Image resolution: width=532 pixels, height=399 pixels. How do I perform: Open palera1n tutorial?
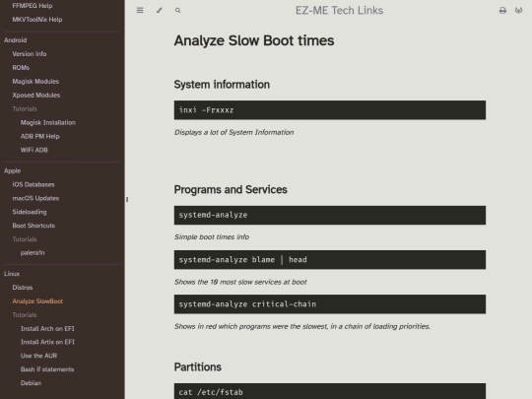pyautogui.click(x=33, y=253)
